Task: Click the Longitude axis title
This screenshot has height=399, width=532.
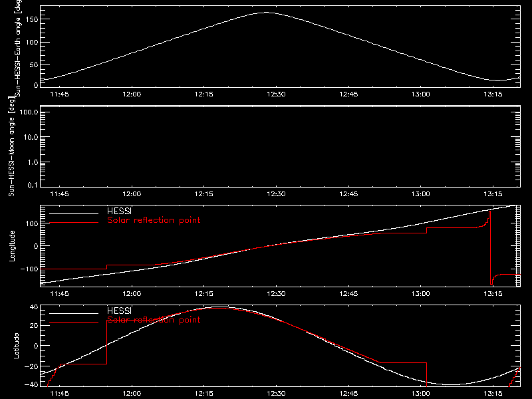Action: [x=12, y=246]
